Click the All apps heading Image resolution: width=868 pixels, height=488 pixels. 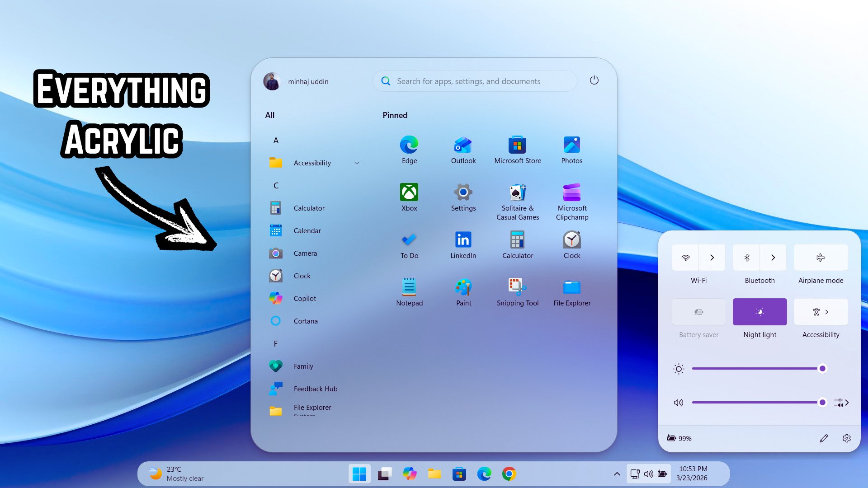[x=270, y=115]
